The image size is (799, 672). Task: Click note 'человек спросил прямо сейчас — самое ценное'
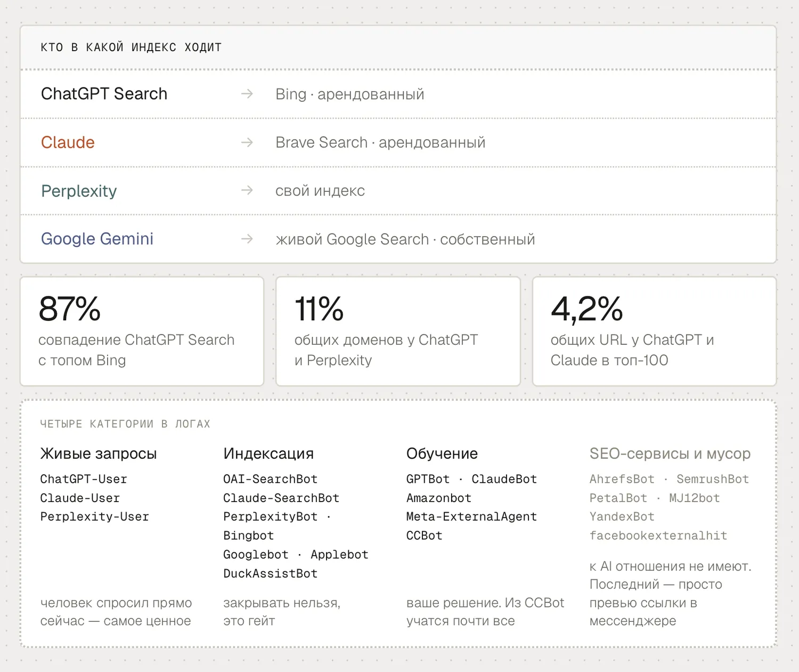(116, 612)
